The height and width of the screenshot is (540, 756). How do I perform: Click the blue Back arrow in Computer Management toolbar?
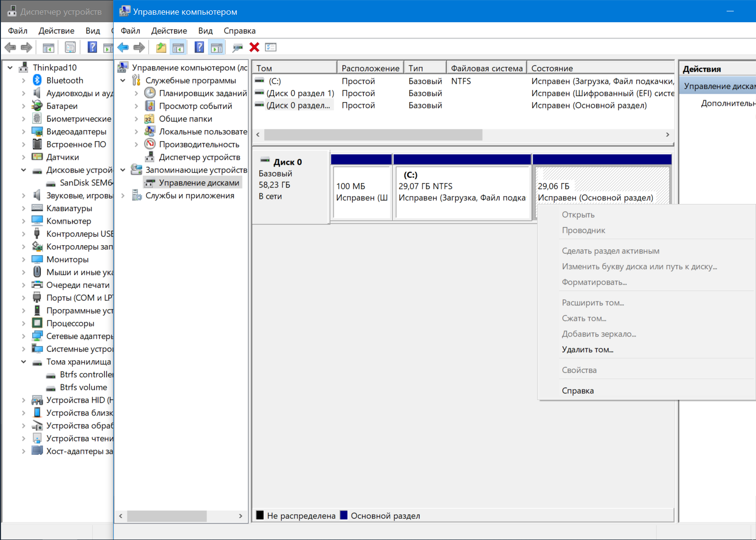click(123, 47)
